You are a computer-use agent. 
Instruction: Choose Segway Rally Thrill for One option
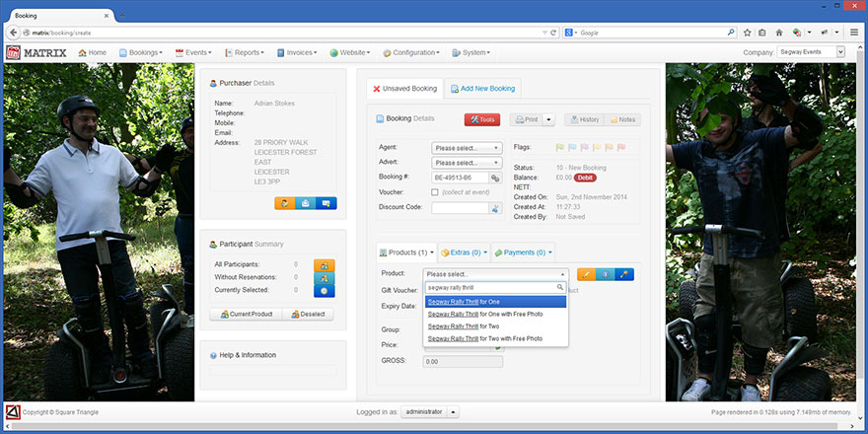[x=495, y=302]
